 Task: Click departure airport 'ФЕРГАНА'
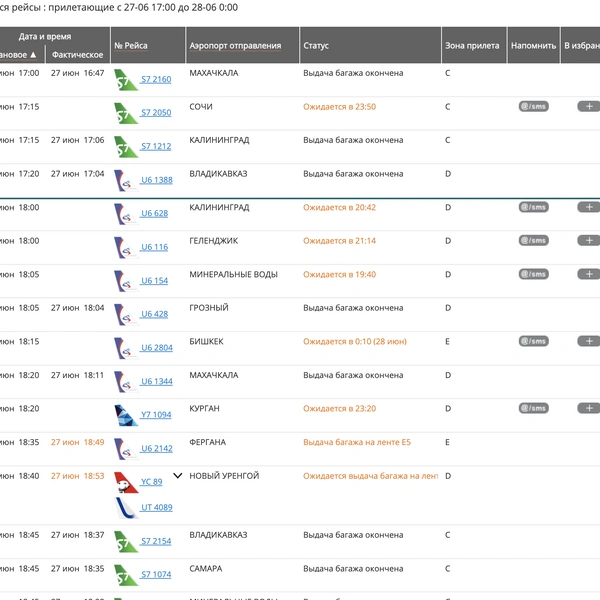(208, 442)
